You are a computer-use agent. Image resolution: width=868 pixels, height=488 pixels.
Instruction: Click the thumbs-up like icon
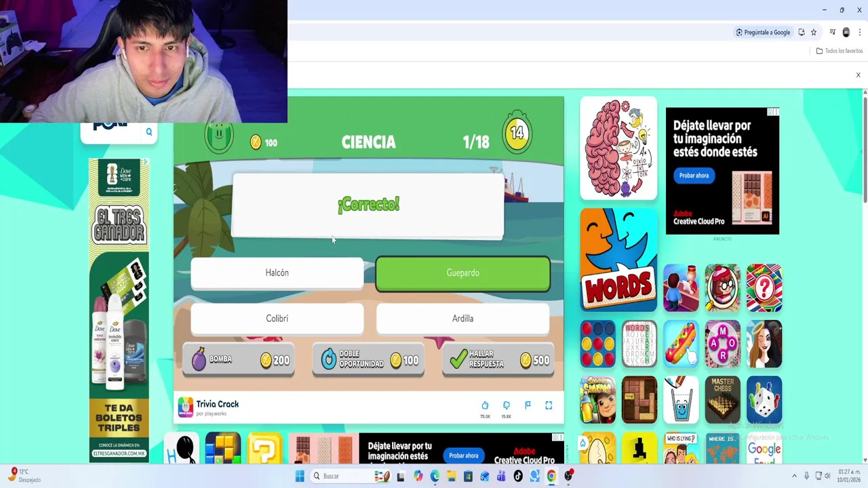point(485,405)
